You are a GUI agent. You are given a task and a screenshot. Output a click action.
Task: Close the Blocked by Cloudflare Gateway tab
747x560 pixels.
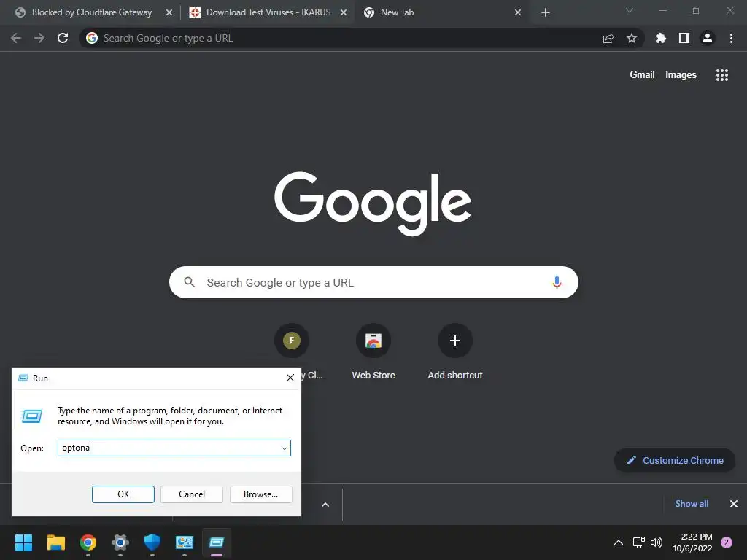click(169, 13)
